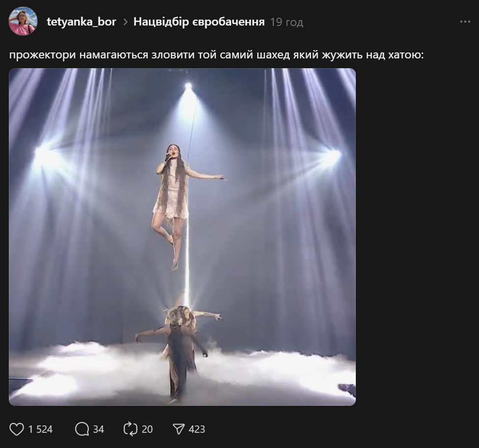479x448 pixels.
Task: Repost using the circular arrows icon
Action: click(130, 429)
